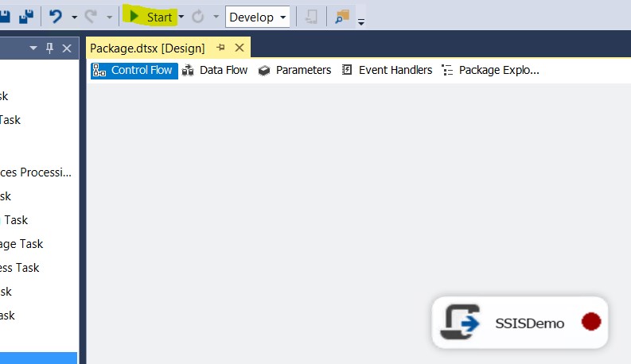
Task: Pin the Package.dtsx tab
Action: 220,48
